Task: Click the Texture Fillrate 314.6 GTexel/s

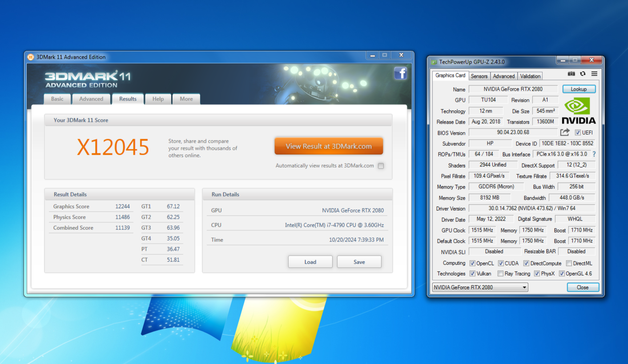Action: tap(572, 176)
